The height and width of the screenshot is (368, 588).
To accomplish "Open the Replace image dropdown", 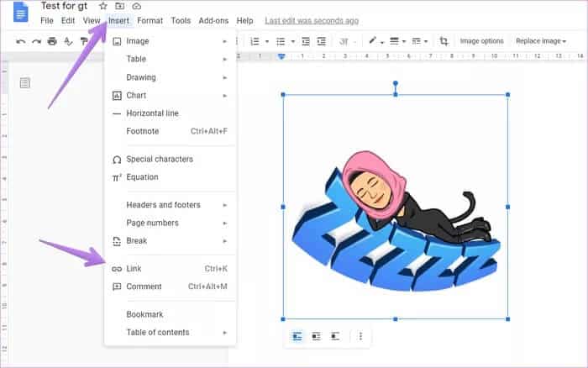I will [541, 41].
